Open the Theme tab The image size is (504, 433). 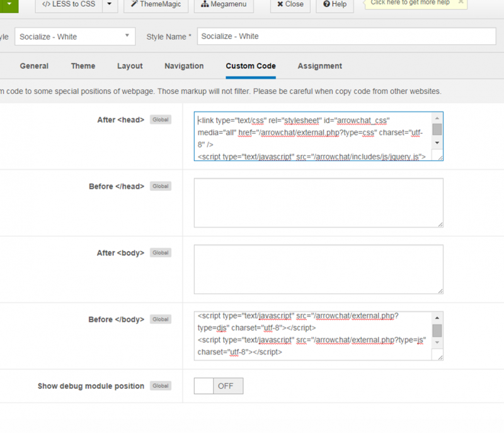point(83,66)
